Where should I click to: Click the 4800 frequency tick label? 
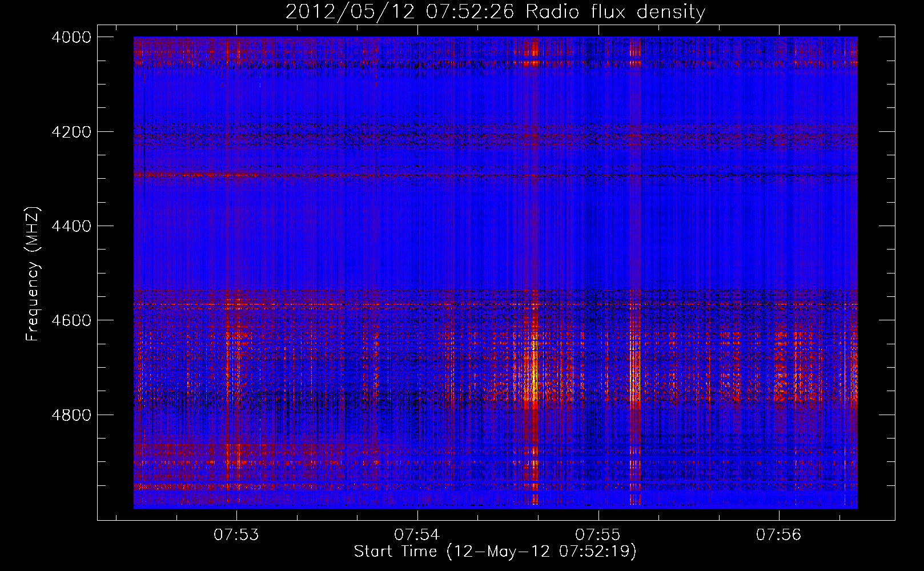(71, 415)
